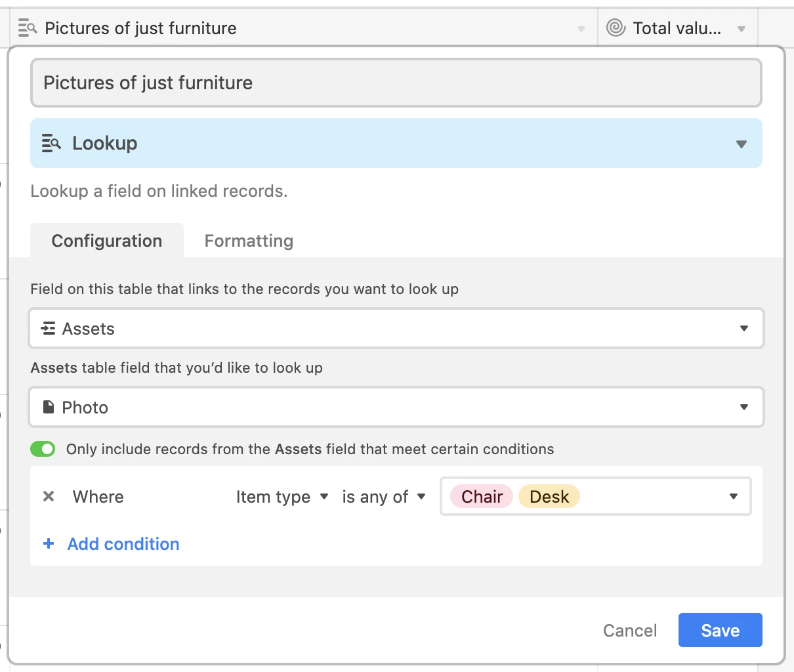
Task: Click the lookup icon in column header
Action: pos(28,28)
